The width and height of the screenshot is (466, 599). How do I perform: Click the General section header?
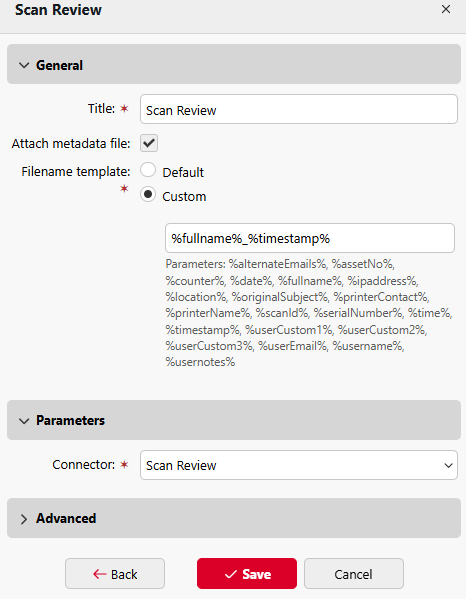pyautogui.click(x=234, y=64)
